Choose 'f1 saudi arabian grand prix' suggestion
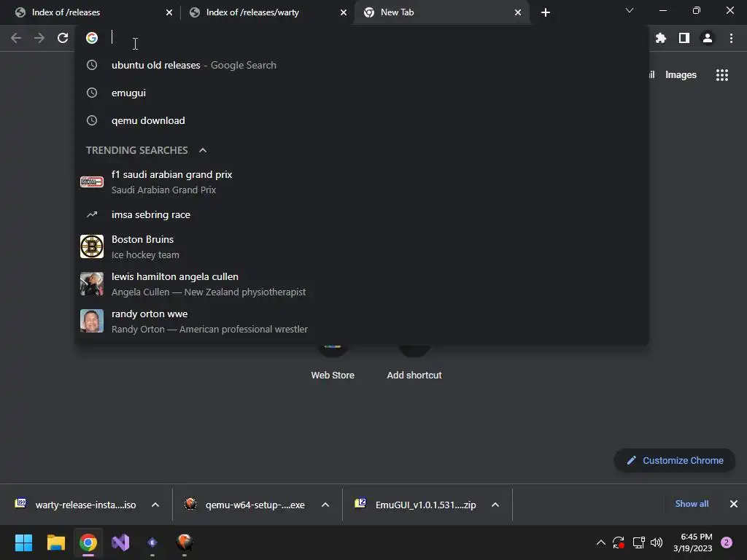Viewport: 747px width, 560px height. pyautogui.click(x=362, y=182)
